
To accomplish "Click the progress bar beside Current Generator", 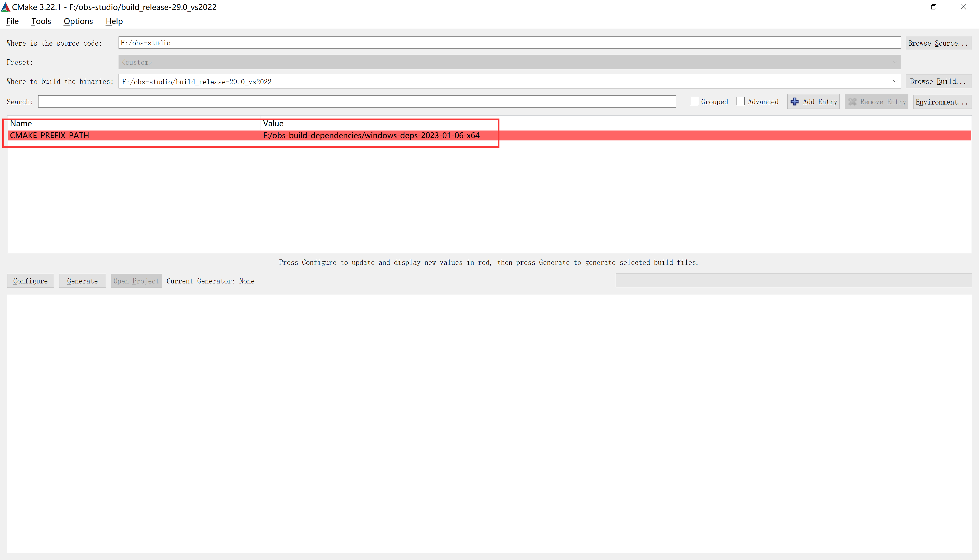I will click(x=793, y=280).
